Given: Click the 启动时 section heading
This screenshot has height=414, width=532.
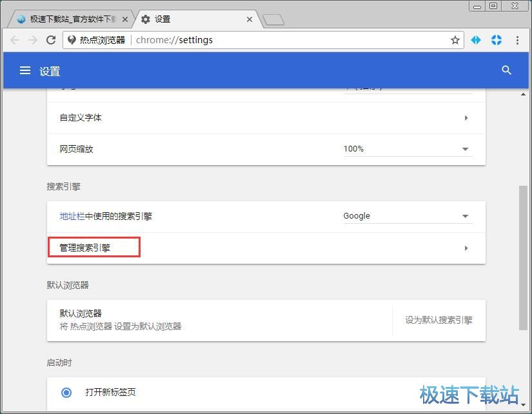Looking at the screenshot, I should pyautogui.click(x=59, y=363).
